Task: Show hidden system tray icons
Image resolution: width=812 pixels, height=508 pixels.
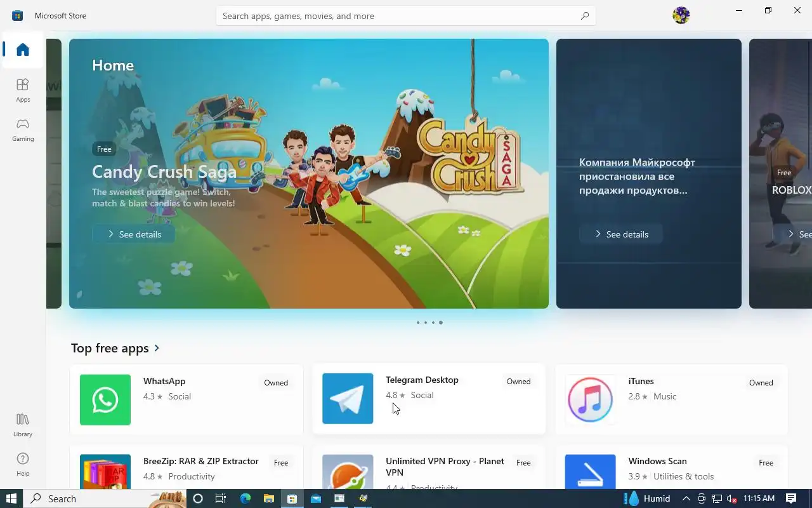Action: [x=686, y=498]
